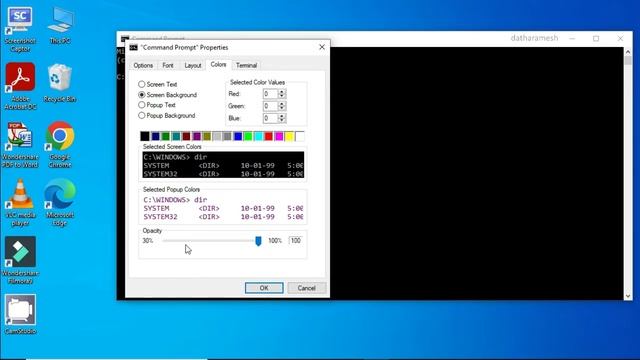Screen dimensions: 640x360
Task: Open This PC desktop icon
Action: [x=60, y=25]
